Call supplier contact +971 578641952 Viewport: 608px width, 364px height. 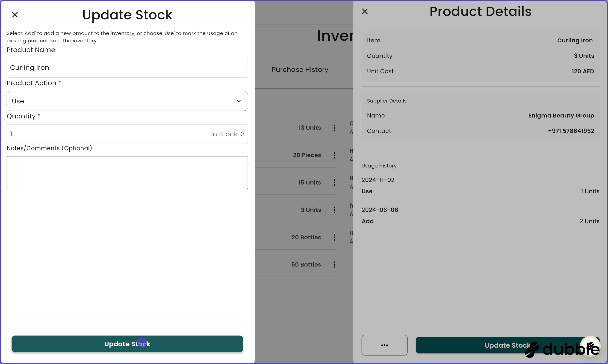tap(571, 131)
